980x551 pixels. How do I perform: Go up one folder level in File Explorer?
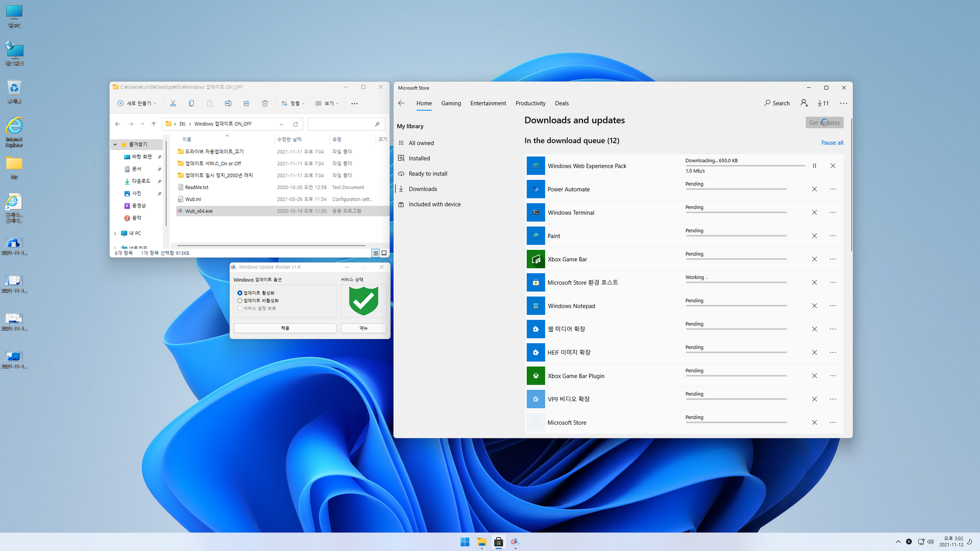tap(154, 124)
